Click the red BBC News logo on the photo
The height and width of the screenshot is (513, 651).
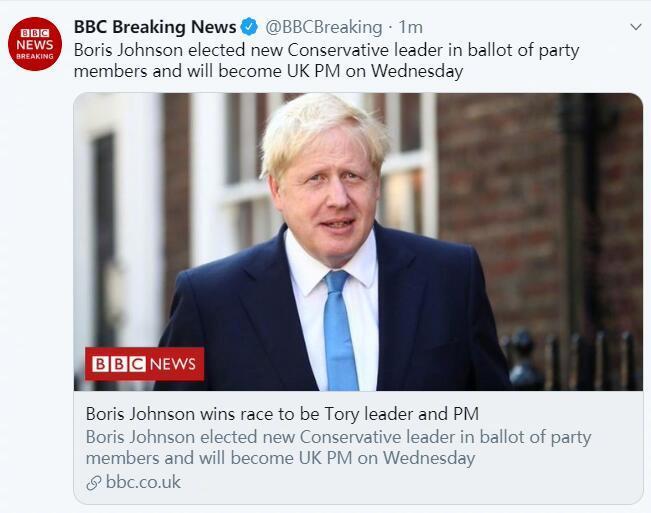point(144,364)
